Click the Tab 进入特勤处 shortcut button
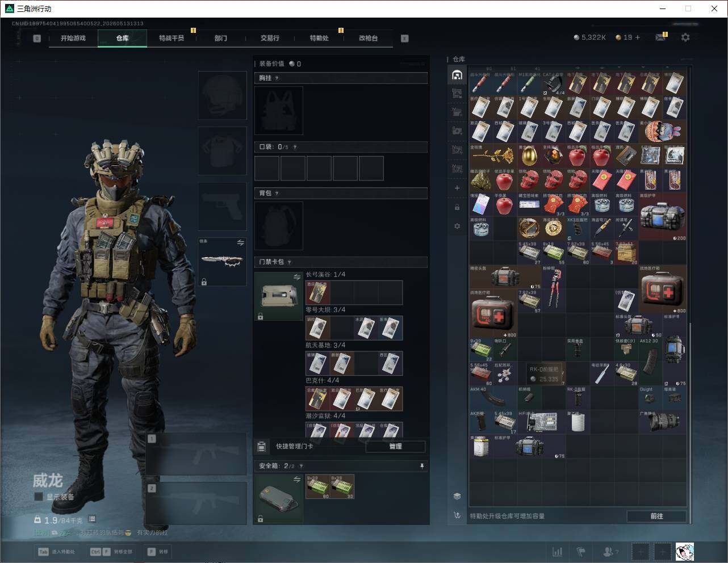 point(56,552)
